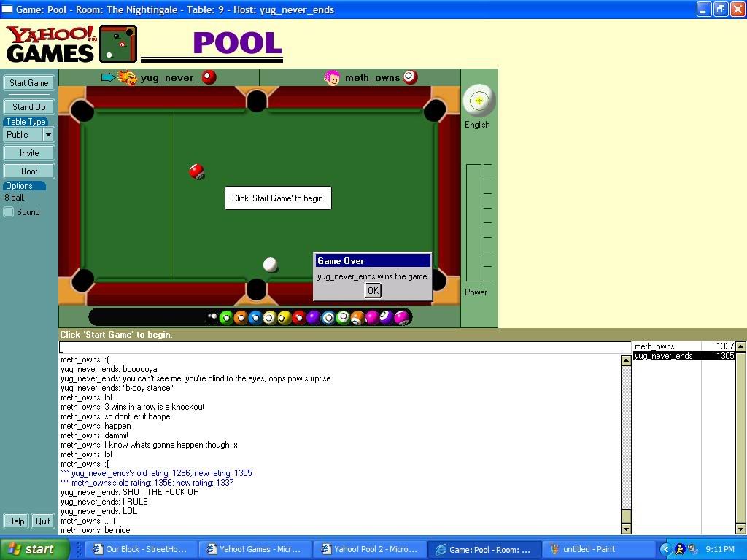Click the white cue ball on the table

(x=270, y=264)
